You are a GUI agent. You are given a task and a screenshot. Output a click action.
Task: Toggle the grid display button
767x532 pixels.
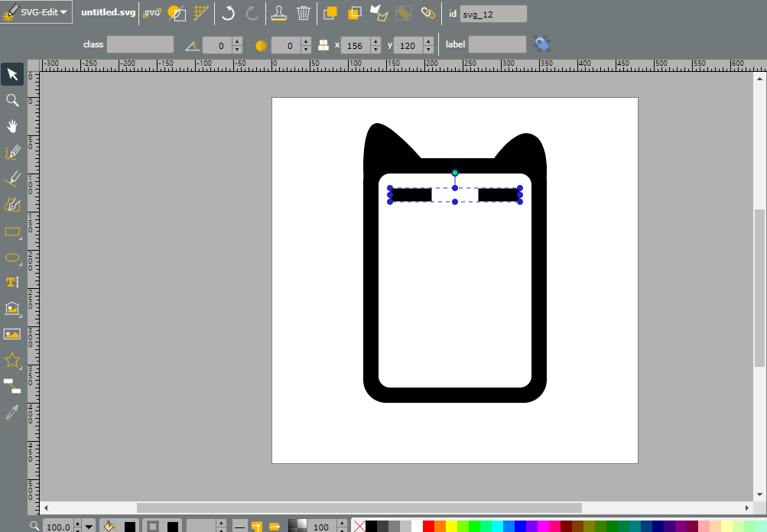[201, 13]
